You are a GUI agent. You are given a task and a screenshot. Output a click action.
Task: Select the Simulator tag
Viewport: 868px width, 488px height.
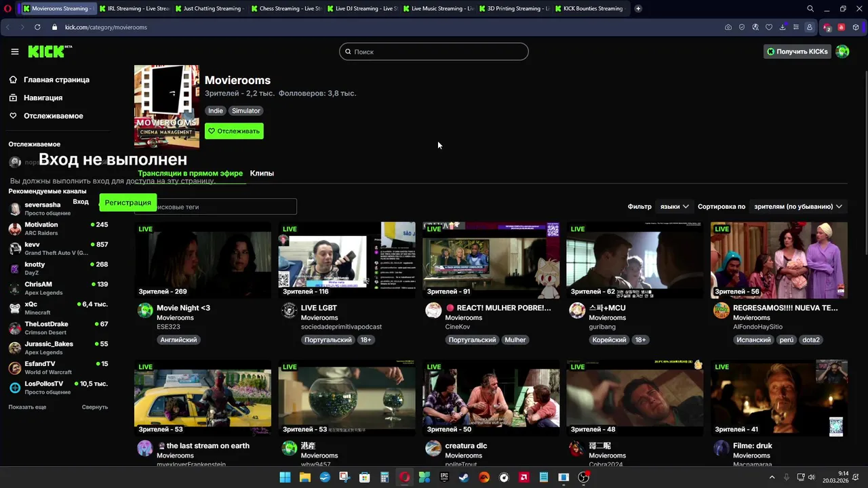coord(245,110)
